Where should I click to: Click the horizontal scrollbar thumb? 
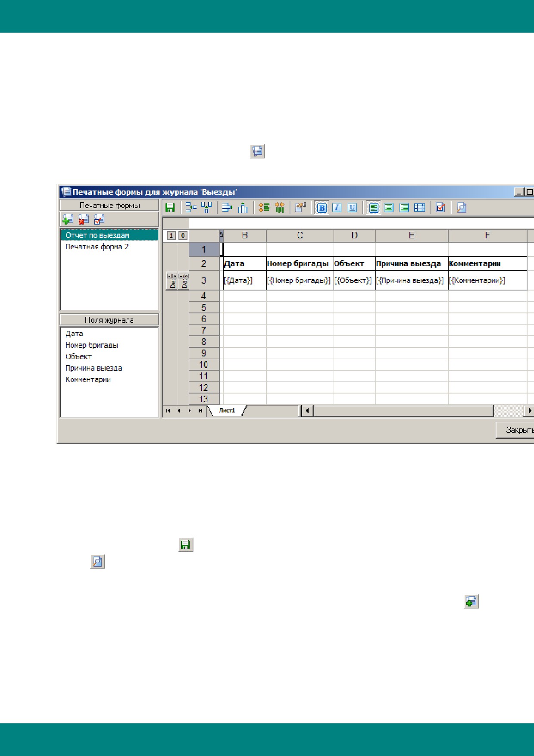[x=403, y=411]
